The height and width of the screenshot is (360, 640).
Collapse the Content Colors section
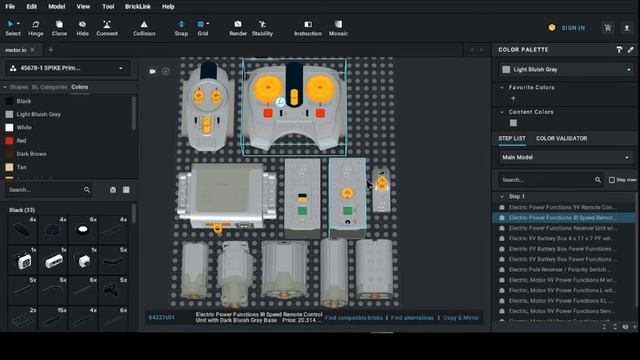(x=502, y=112)
